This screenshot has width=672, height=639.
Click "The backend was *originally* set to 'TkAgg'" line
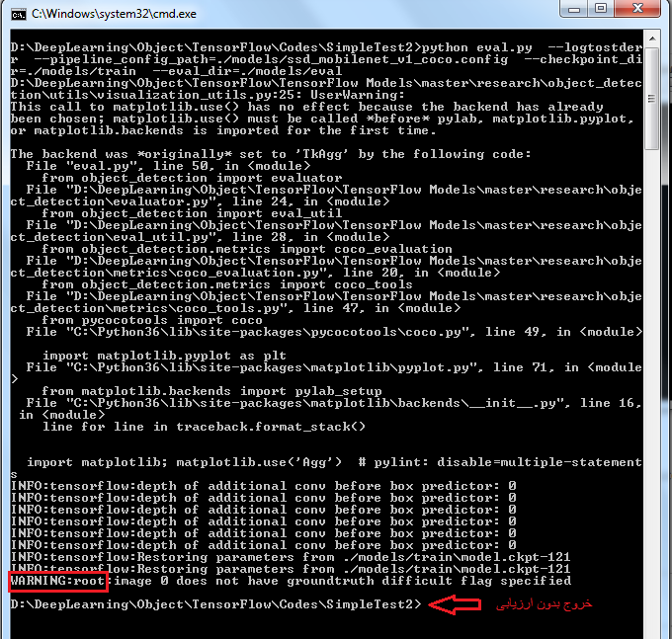271,154
